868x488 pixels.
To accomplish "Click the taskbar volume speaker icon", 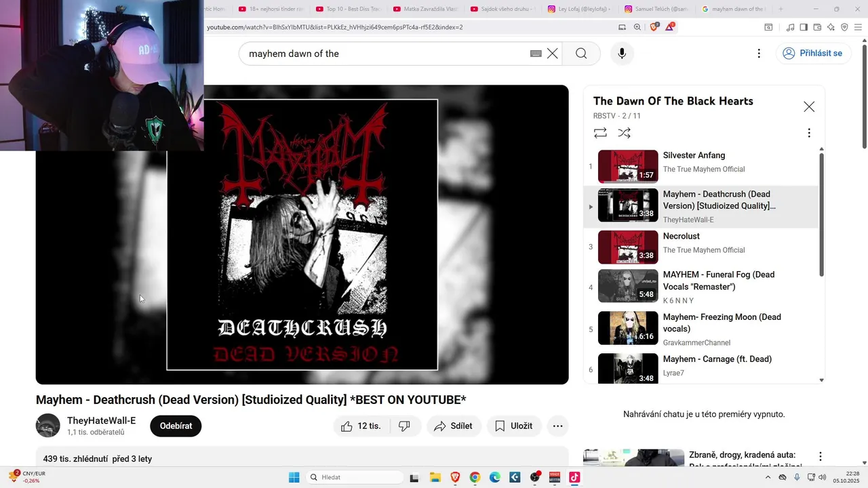I will (823, 477).
